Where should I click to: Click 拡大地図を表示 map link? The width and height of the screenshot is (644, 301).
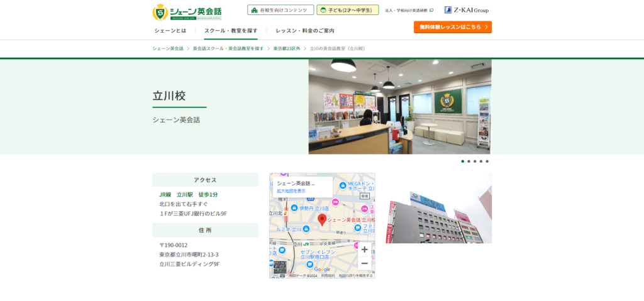(x=291, y=191)
